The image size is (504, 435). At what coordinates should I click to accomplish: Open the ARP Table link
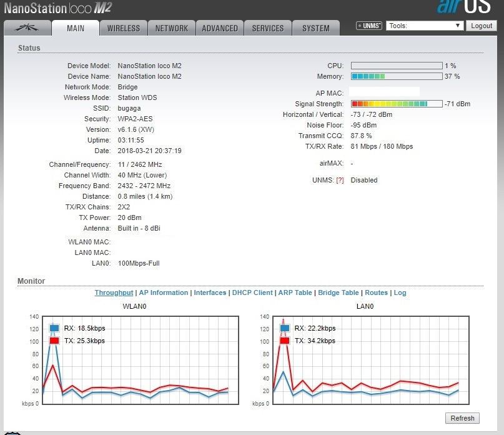(x=295, y=292)
